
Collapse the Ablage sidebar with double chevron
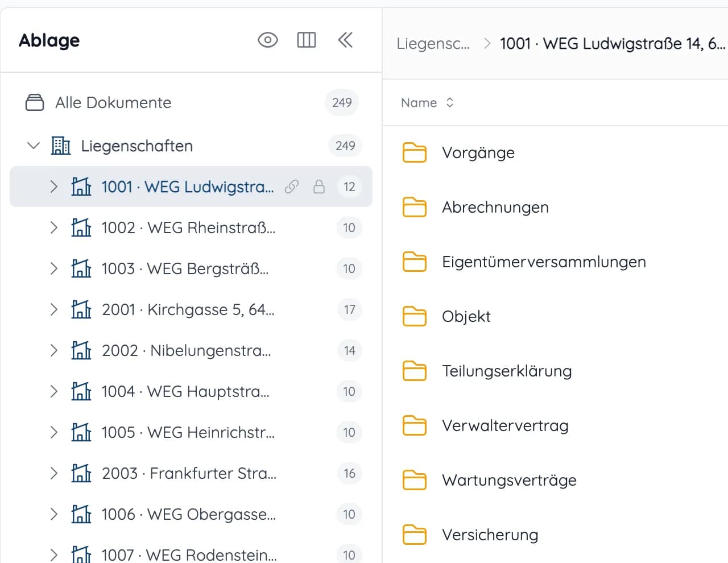click(345, 40)
